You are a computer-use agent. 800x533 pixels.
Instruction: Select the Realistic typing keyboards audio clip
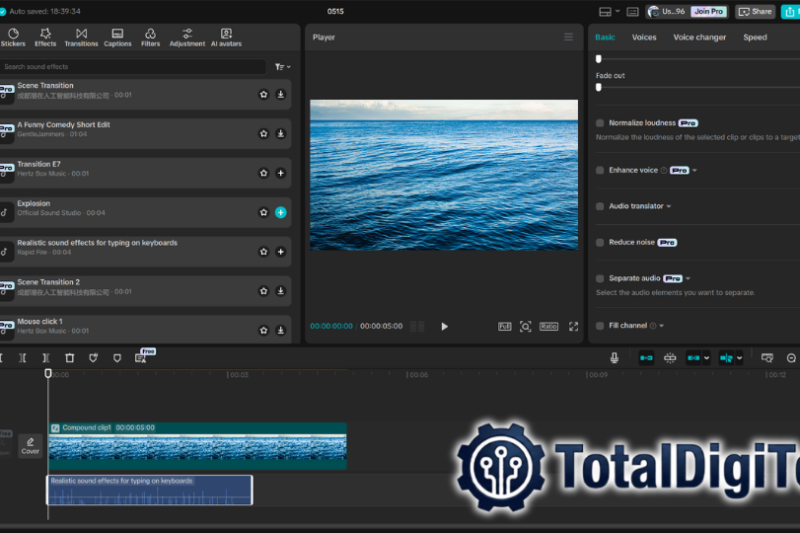point(149,490)
